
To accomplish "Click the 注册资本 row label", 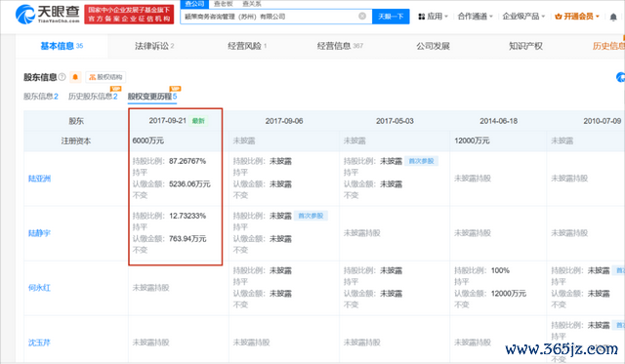I will pos(76,141).
